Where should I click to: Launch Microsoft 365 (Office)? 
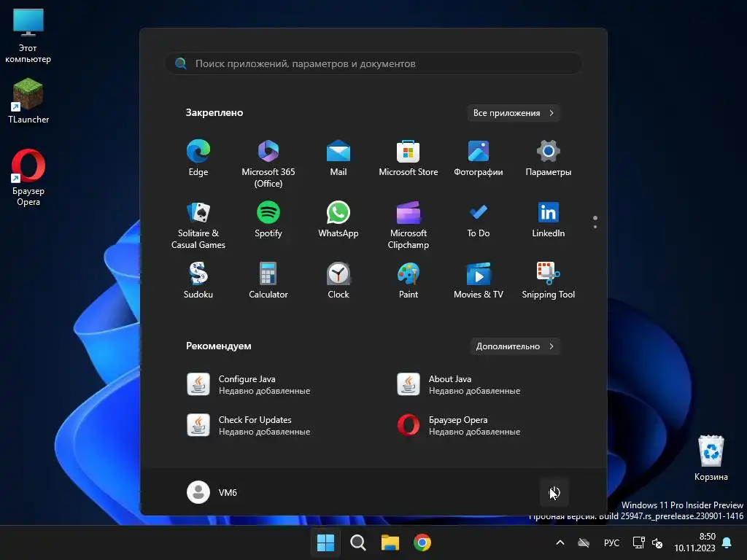[x=268, y=163]
